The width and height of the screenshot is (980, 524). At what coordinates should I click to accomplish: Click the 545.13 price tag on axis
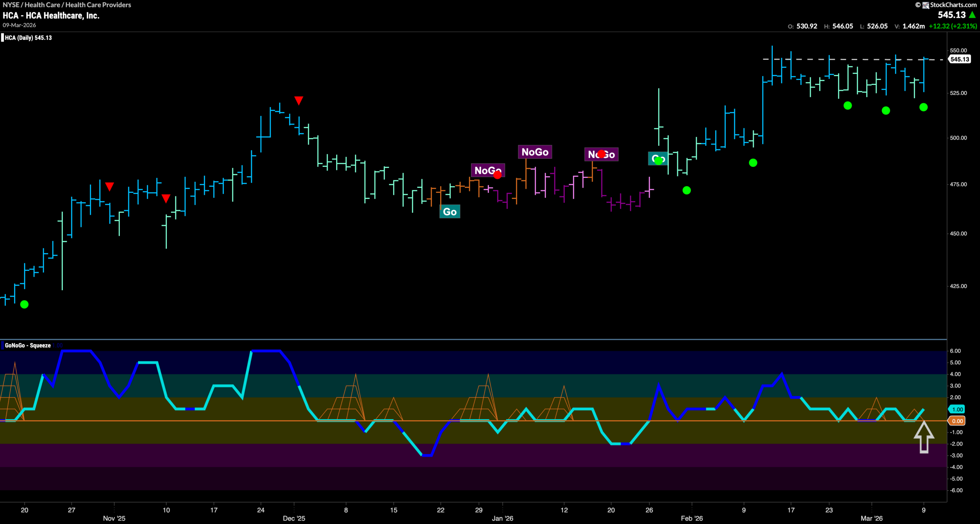click(960, 59)
